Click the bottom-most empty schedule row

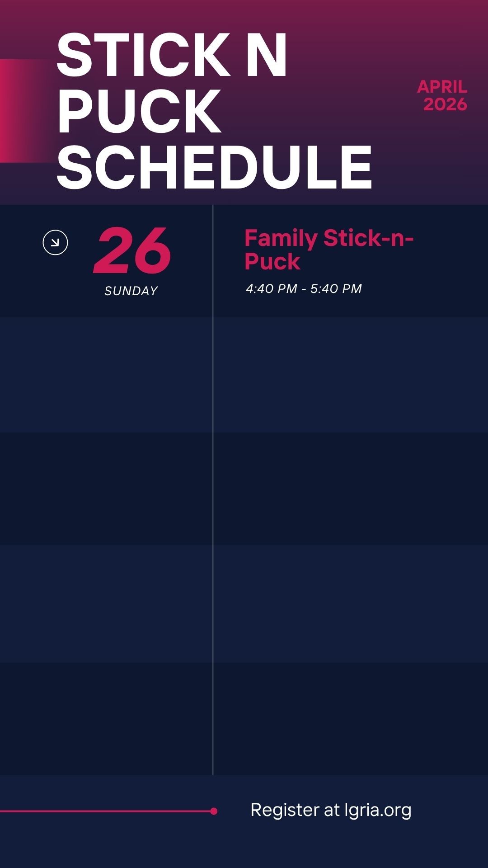(244, 718)
